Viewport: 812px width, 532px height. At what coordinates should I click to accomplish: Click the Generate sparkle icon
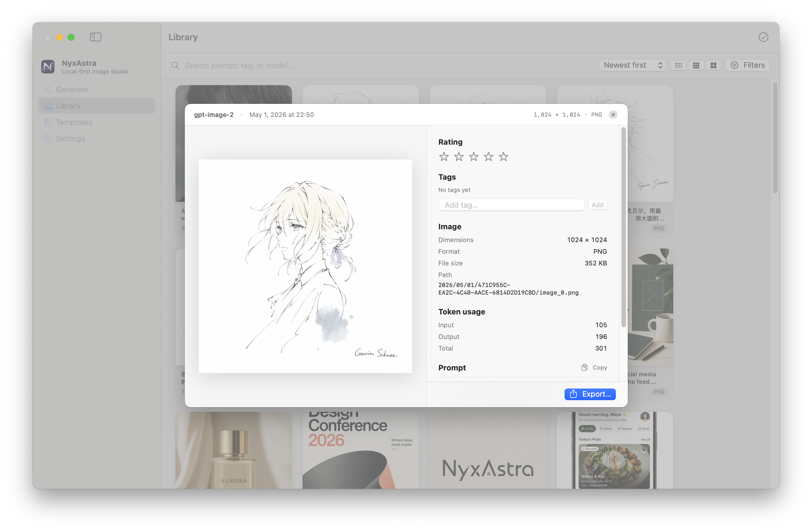[x=48, y=90]
